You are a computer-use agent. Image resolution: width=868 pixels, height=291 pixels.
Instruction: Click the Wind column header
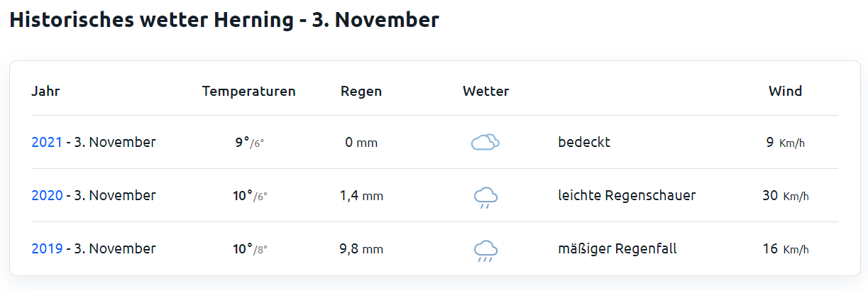coord(786,91)
